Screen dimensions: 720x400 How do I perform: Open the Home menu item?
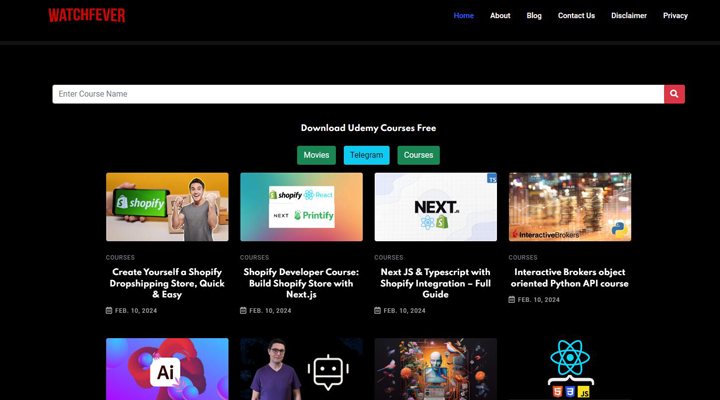tap(463, 16)
